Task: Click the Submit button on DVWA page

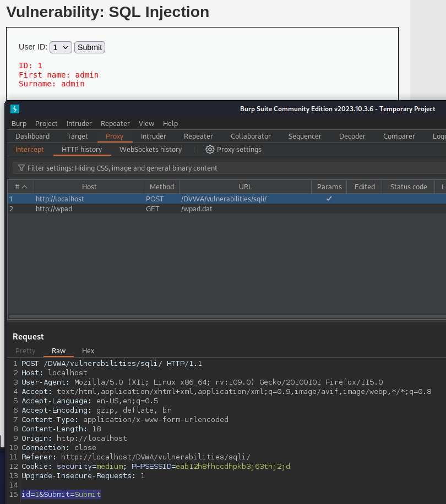Action: pyautogui.click(x=90, y=47)
